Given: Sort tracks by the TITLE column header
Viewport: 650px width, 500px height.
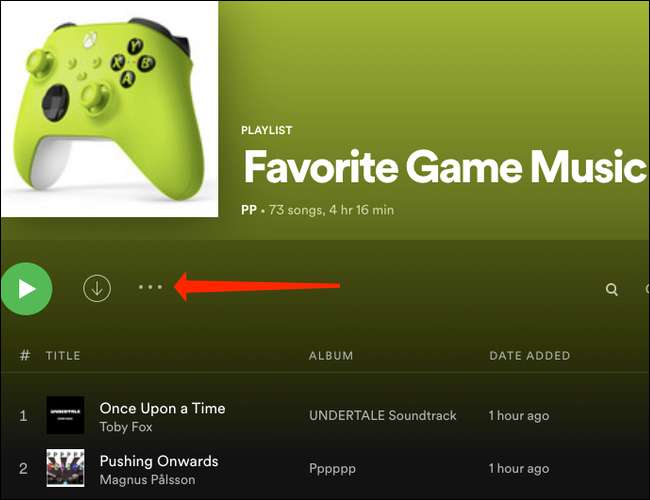Looking at the screenshot, I should click(x=63, y=356).
